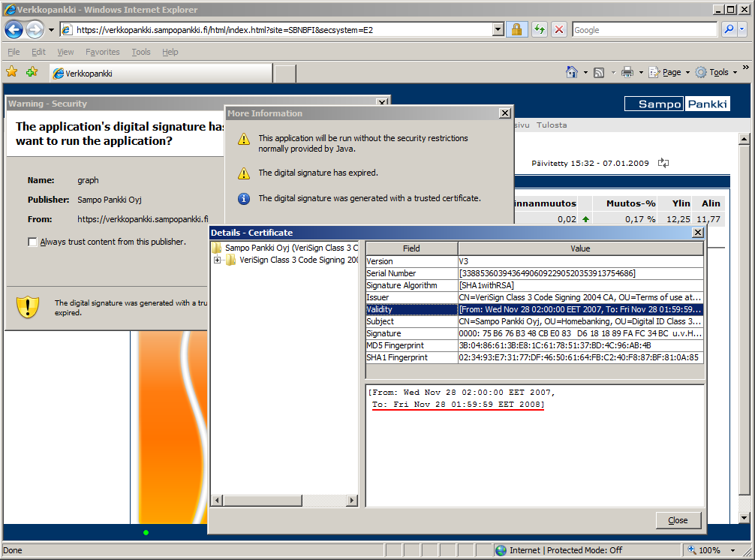Click the Internet Explorer title bar icon
Screen dimensions: 755x560
pyautogui.click(x=10, y=9)
